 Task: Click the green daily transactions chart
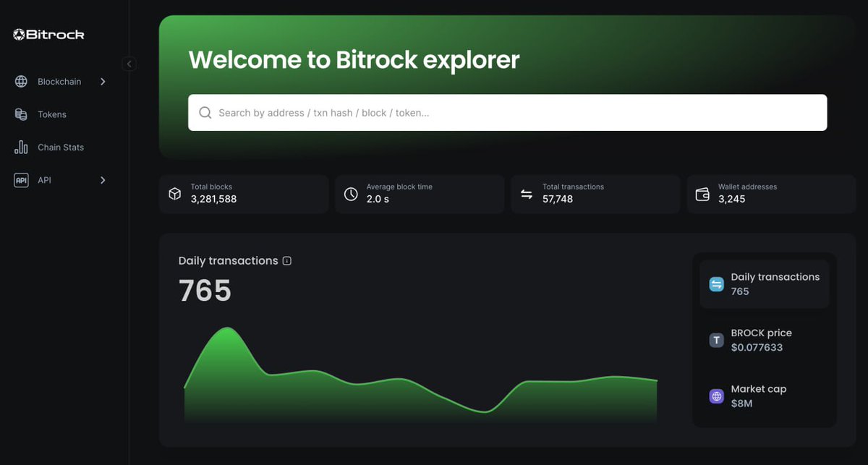click(421, 375)
